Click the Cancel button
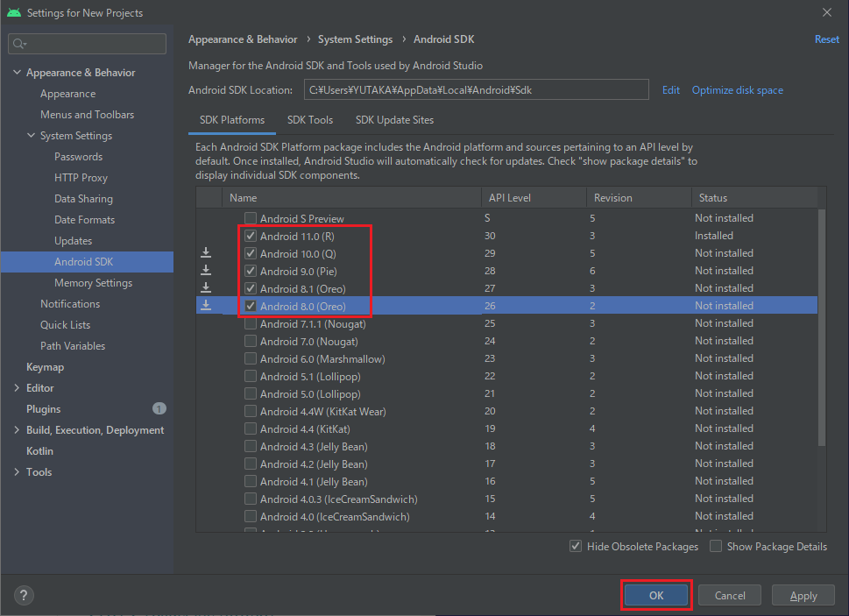 pyautogui.click(x=730, y=596)
